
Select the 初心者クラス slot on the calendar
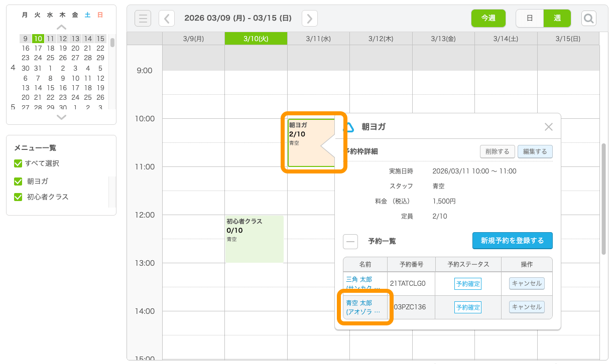point(255,239)
